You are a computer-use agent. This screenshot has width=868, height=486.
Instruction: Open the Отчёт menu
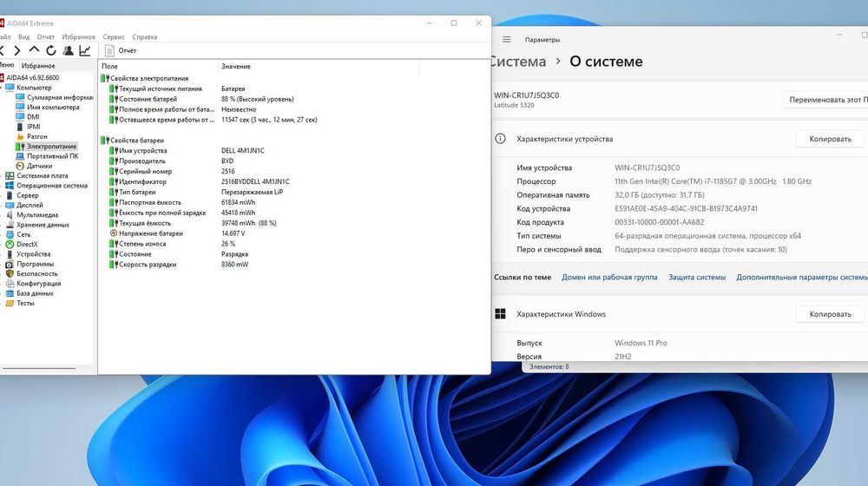click(x=46, y=37)
